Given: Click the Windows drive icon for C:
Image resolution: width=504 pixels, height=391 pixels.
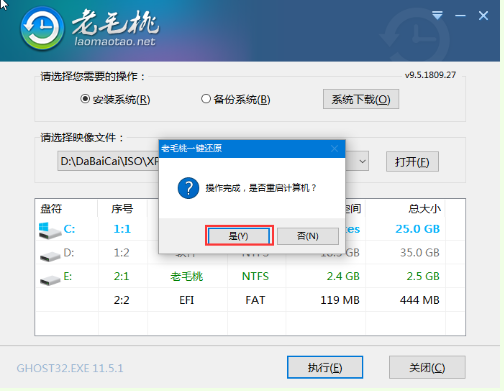Looking at the screenshot, I should click(x=49, y=230).
